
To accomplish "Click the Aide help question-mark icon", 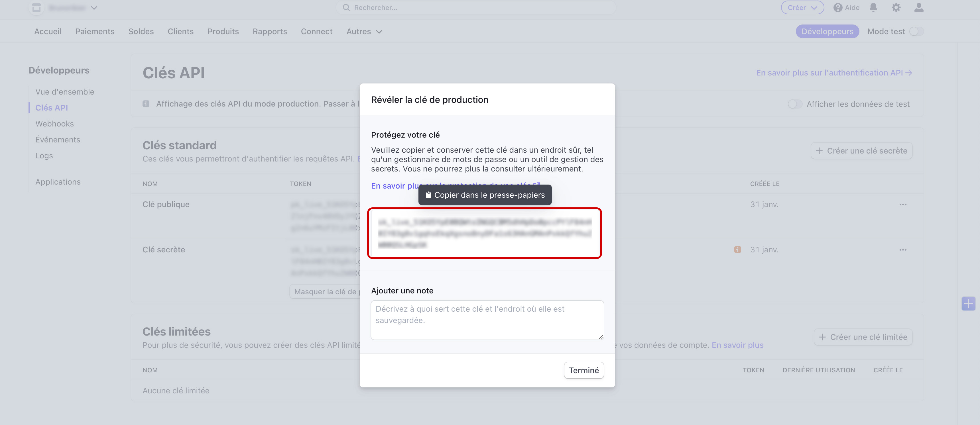I will coord(838,8).
